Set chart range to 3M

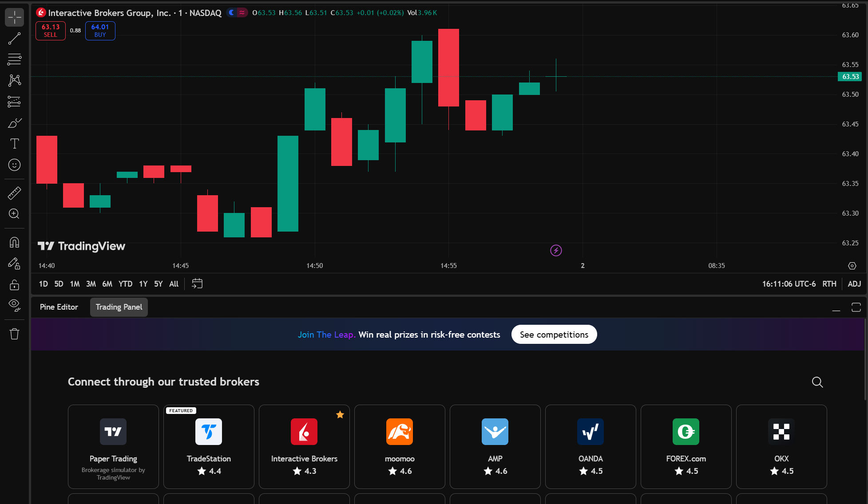(x=91, y=284)
